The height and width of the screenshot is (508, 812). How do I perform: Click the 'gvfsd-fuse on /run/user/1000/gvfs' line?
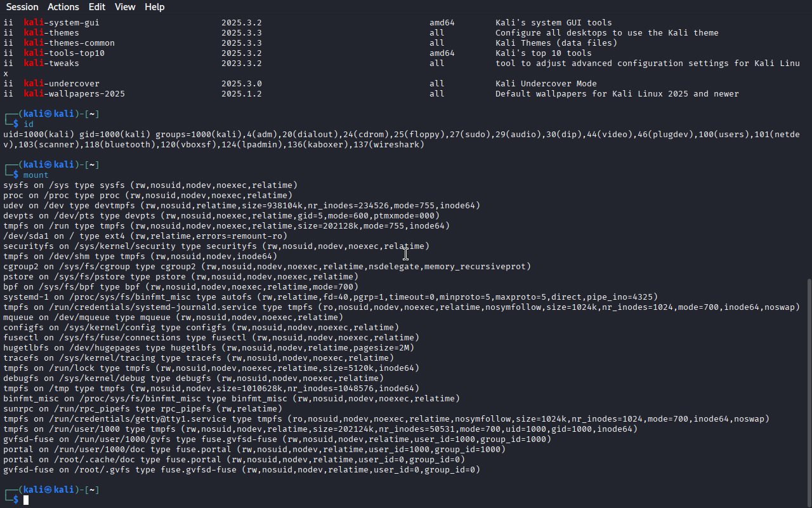coord(277,439)
